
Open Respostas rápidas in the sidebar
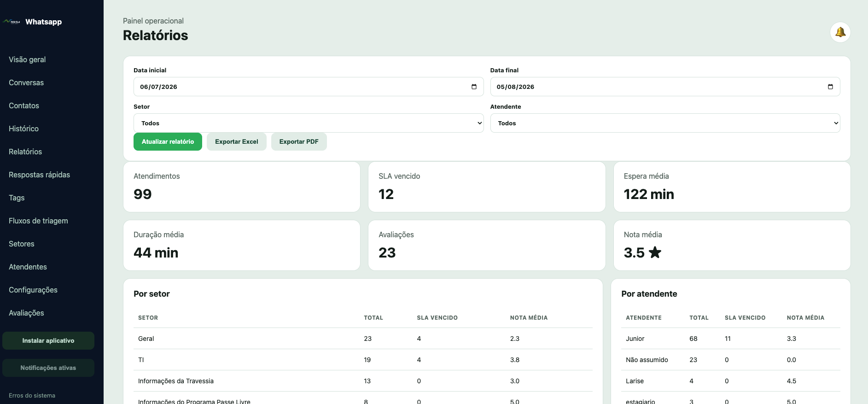39,175
